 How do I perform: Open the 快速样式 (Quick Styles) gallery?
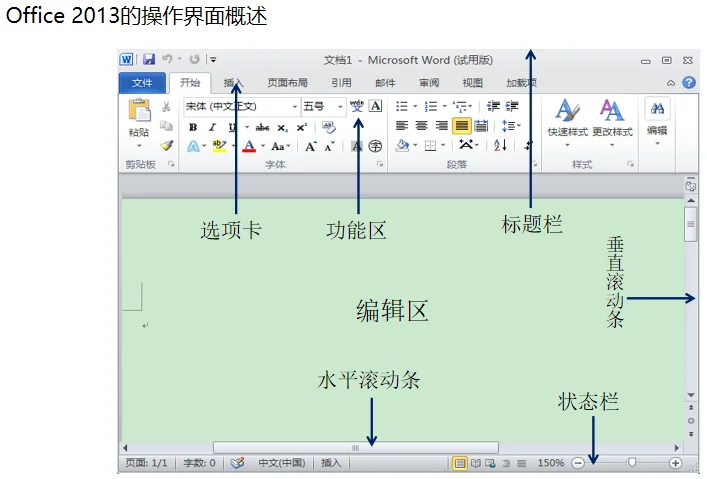567,123
